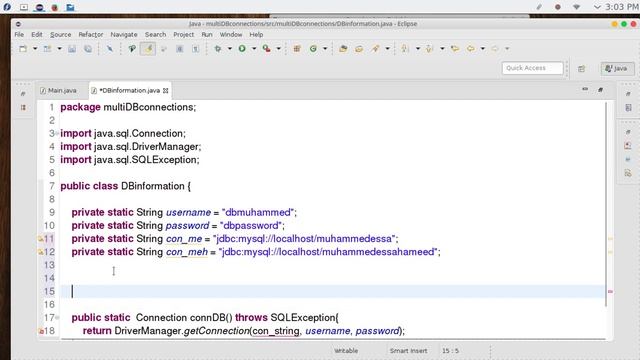The height and width of the screenshot is (360, 640).
Task: Click the Search flashlight toolbar icon
Action: coord(375,49)
